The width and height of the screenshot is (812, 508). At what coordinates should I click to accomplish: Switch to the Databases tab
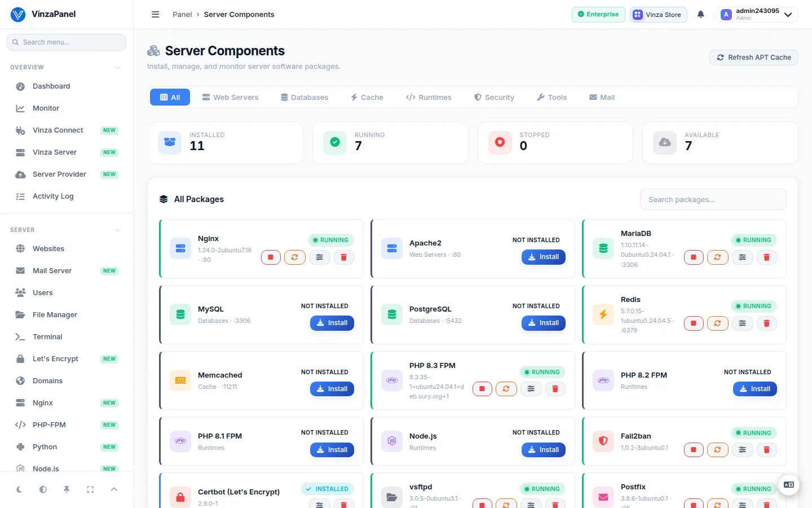304,97
